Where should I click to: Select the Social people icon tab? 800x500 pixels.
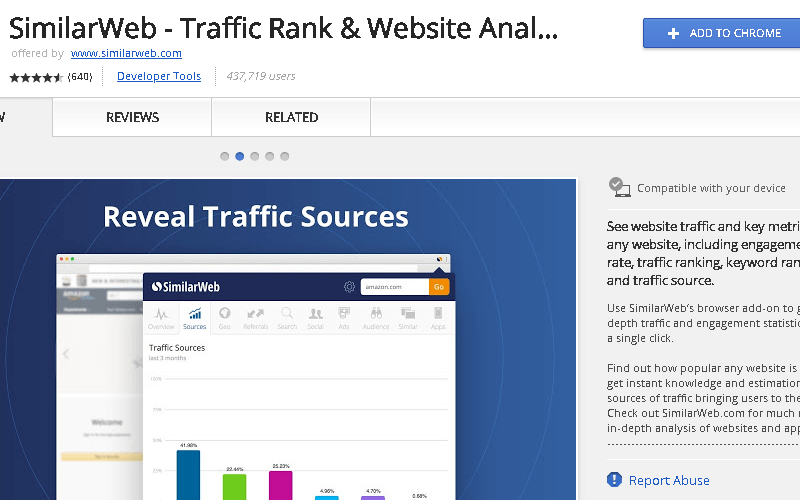315,318
